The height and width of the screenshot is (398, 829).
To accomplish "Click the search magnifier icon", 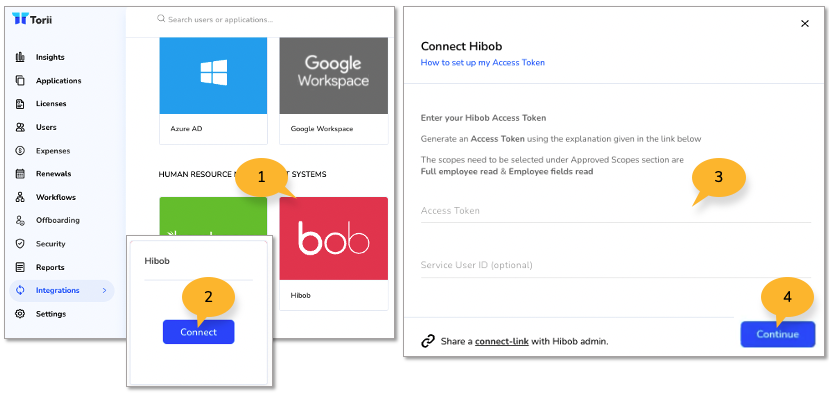I will click(x=161, y=19).
